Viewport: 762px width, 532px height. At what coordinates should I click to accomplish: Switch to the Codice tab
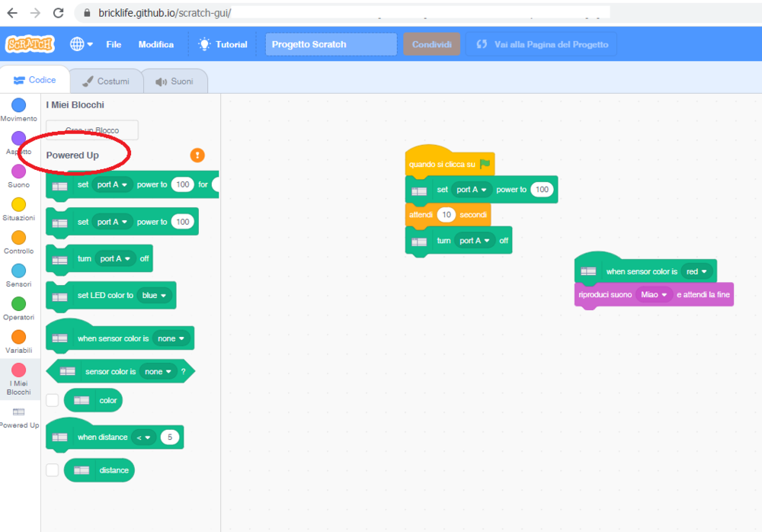click(x=35, y=80)
